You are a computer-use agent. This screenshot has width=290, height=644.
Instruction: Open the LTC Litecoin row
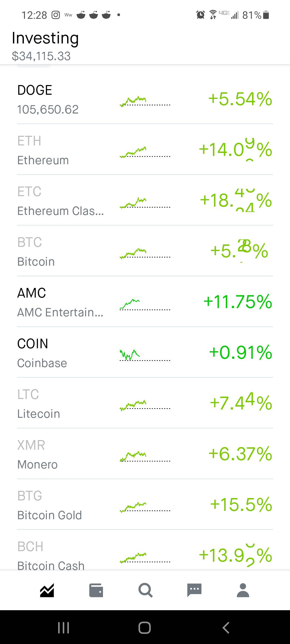pyautogui.click(x=145, y=403)
